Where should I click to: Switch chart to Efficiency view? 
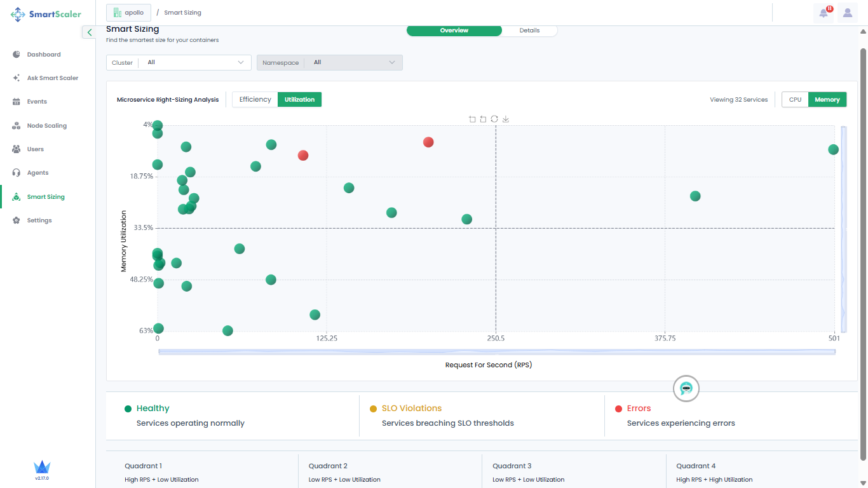255,99
